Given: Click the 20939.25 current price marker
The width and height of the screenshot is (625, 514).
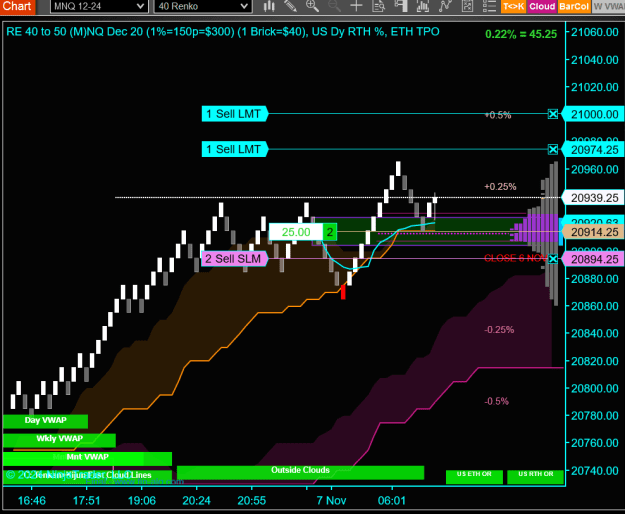Looking at the screenshot, I should 594,198.
